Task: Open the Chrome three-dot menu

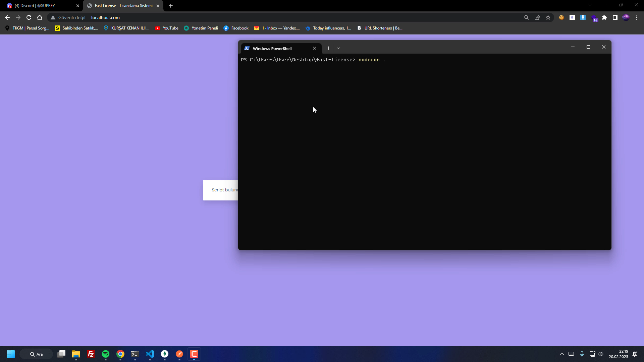Action: (x=637, y=17)
